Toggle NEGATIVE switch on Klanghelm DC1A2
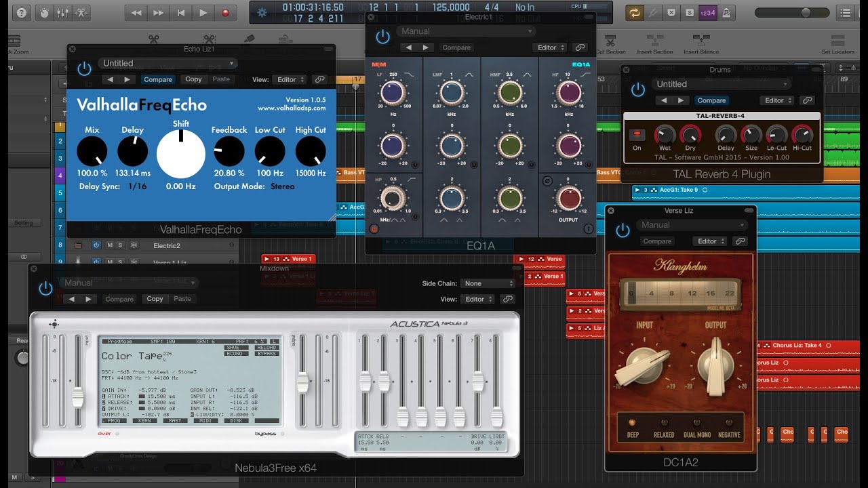The width and height of the screenshot is (868, 488). [x=730, y=423]
